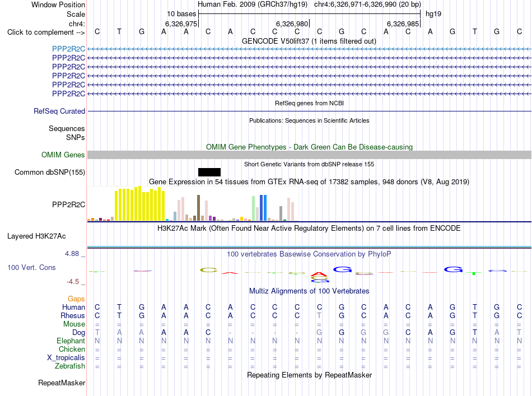Select the Scale track label
The image size is (532, 396).
(76, 14)
